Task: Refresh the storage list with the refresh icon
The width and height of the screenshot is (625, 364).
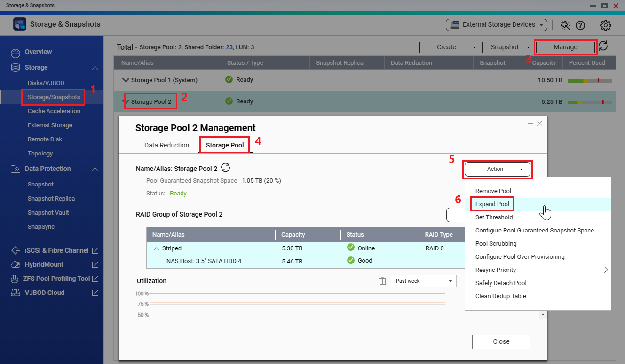Action: (603, 46)
